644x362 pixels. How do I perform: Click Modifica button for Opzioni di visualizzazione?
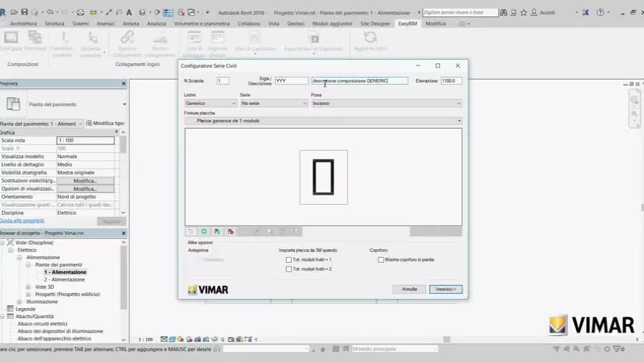[86, 189]
